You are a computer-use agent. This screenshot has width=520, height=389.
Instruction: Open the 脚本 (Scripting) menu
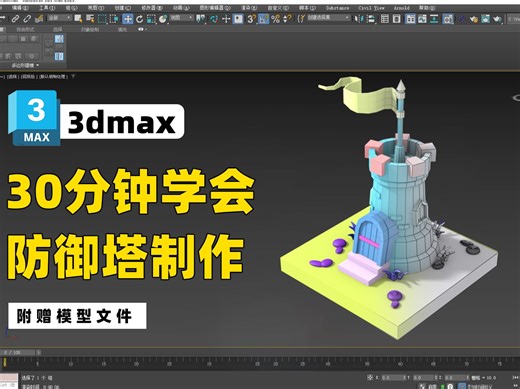[x=307, y=8]
